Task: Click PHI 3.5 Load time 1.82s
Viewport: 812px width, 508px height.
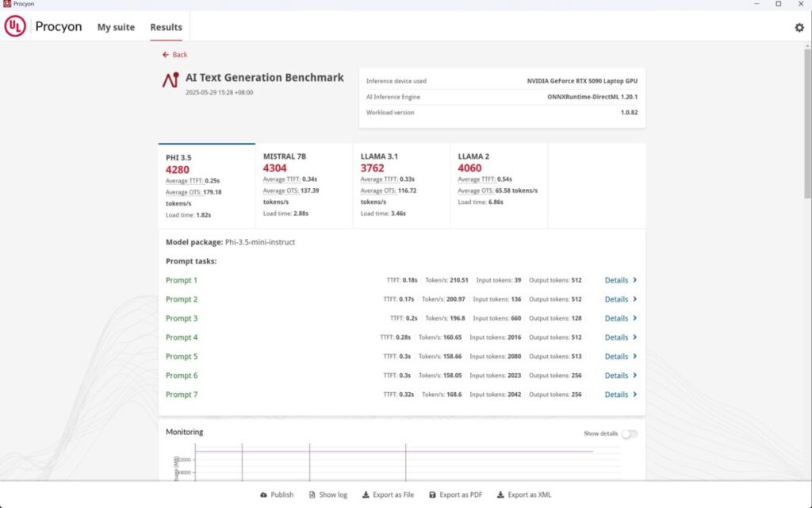Action: [188, 214]
